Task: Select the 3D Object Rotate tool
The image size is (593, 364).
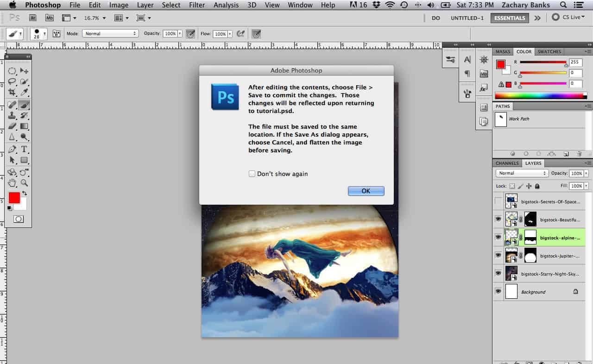Action: click(x=12, y=172)
